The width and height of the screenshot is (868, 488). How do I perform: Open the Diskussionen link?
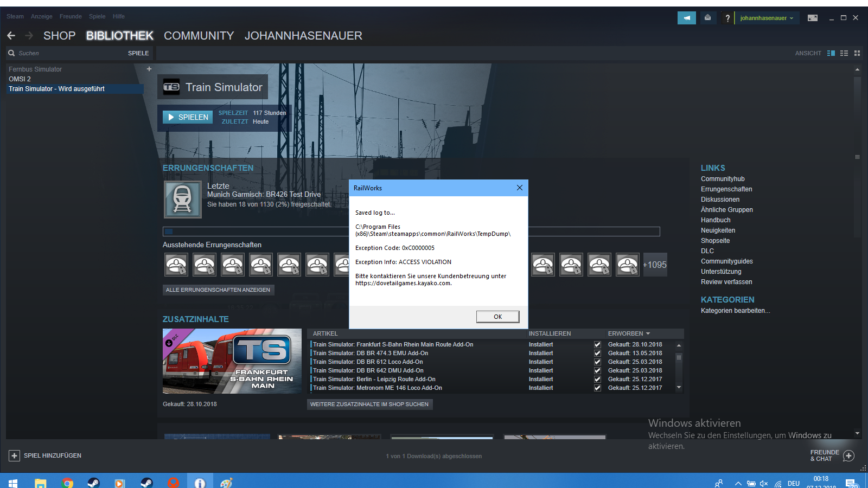tap(720, 200)
